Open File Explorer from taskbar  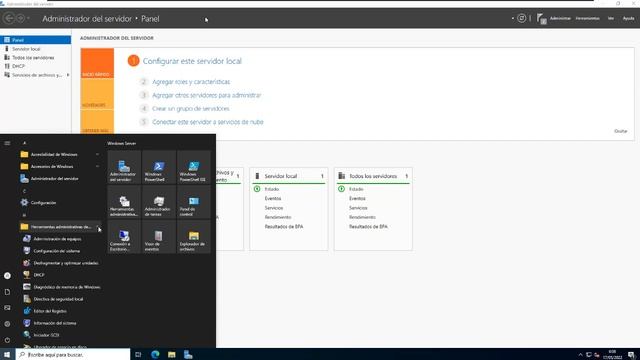coord(171,354)
